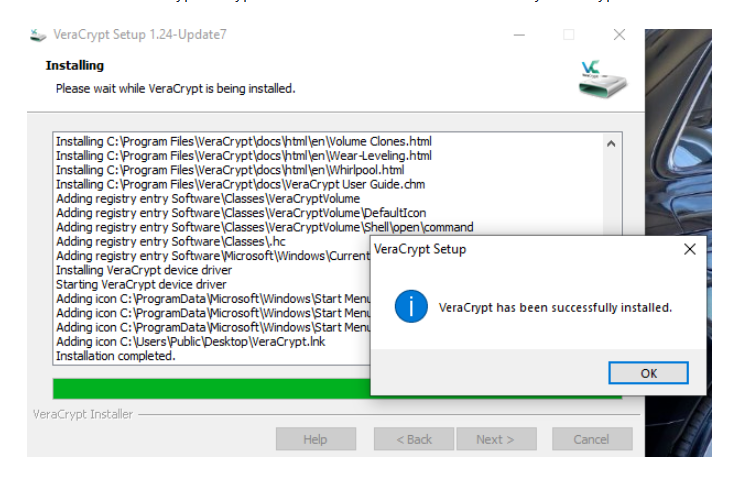Click the 'Adding icon ... Desktop\VeraCrypt.lnk' log line

point(191,342)
